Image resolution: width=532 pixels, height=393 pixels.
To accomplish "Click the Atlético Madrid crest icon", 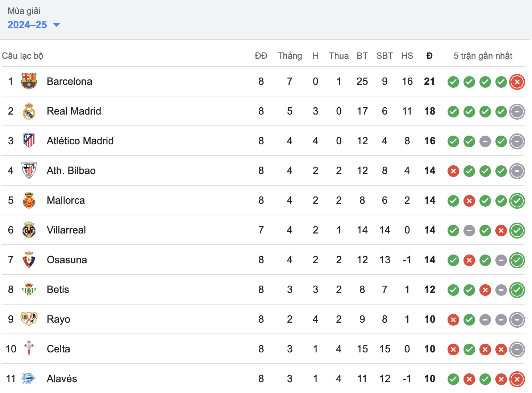I will coord(29,141).
